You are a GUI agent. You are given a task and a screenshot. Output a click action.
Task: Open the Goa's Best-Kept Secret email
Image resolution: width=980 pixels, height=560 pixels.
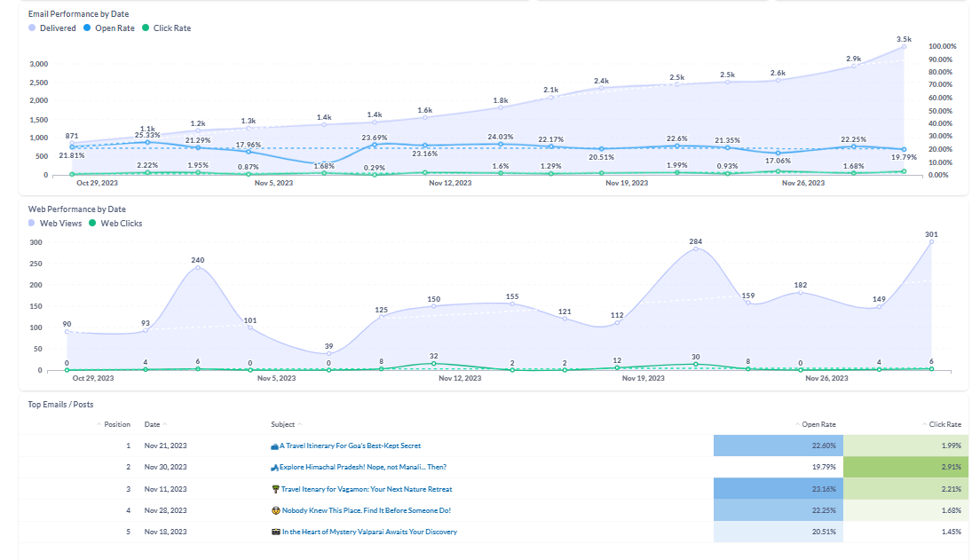(350, 446)
